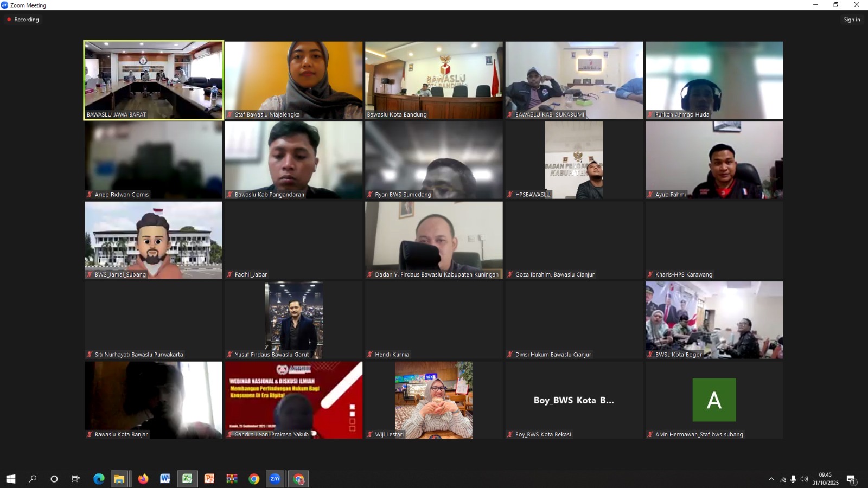Open the system volume control
868x488 pixels.
[x=804, y=479]
